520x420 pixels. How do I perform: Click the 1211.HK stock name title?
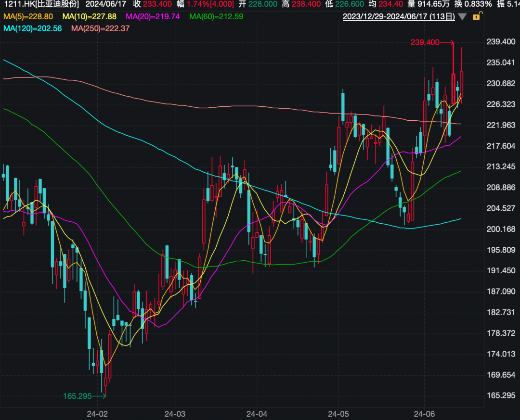(41, 4)
